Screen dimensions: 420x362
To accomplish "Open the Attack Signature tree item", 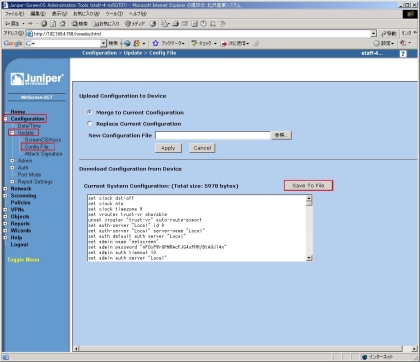I will 43,154.
